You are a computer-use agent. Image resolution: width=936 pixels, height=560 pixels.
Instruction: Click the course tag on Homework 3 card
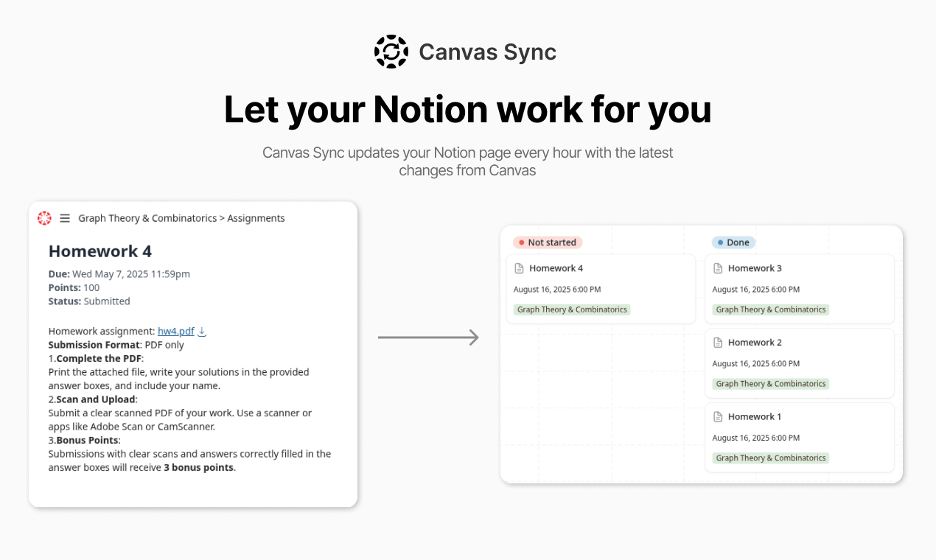771,309
